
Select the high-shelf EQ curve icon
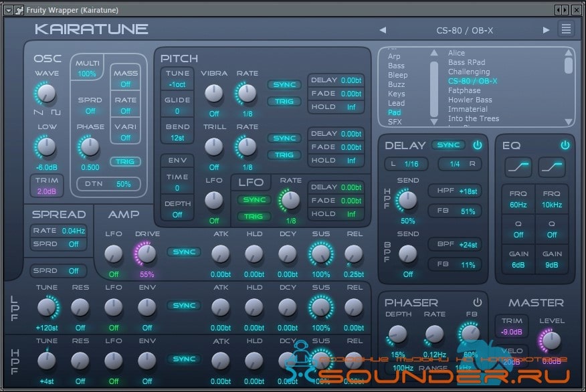[x=552, y=167]
